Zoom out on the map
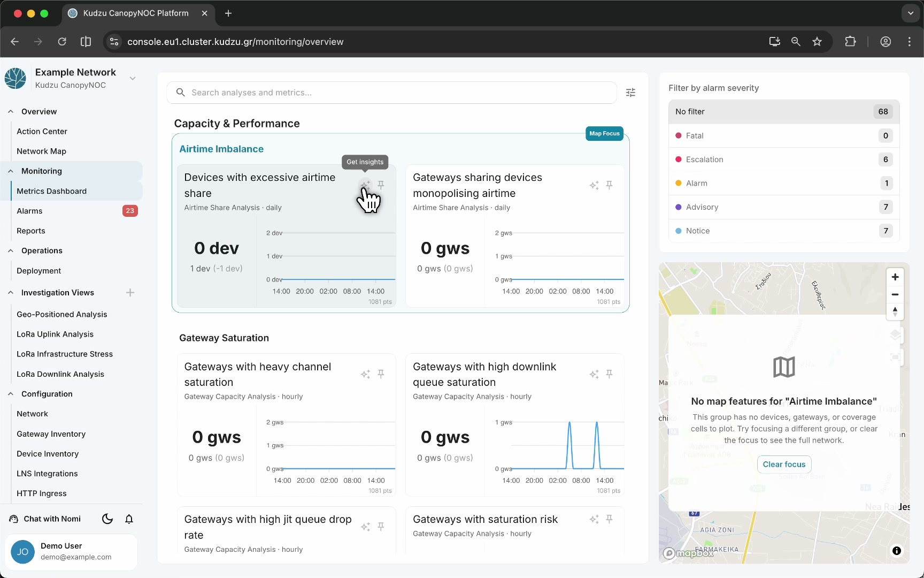Image resolution: width=924 pixels, height=578 pixels. (x=895, y=294)
